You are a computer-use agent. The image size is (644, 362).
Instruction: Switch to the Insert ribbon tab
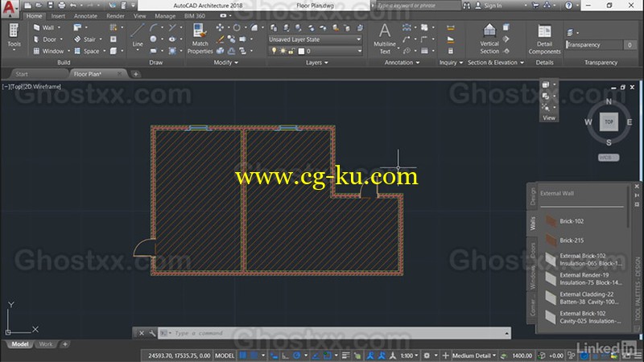tap(58, 16)
